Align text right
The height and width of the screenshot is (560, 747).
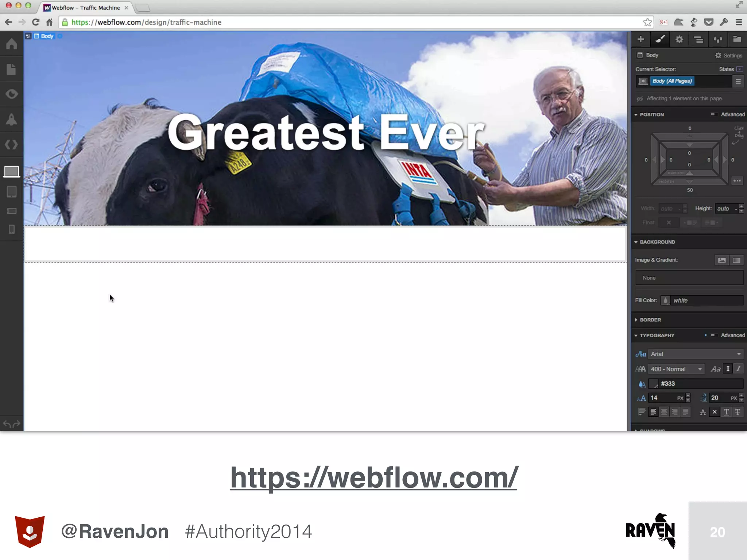click(x=675, y=412)
